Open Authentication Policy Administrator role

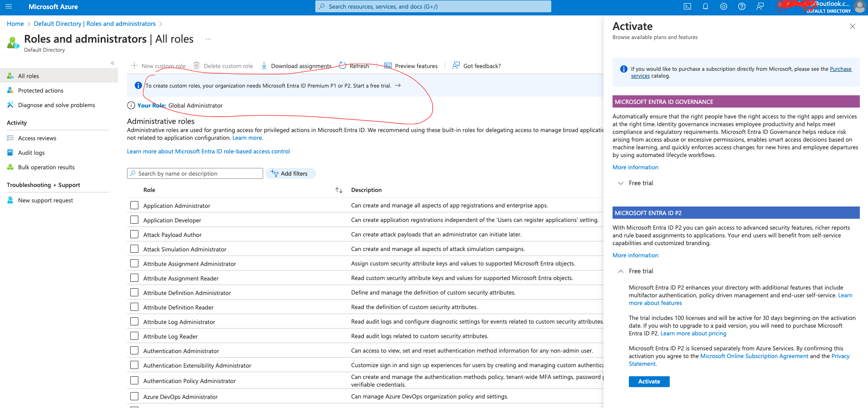(190, 381)
